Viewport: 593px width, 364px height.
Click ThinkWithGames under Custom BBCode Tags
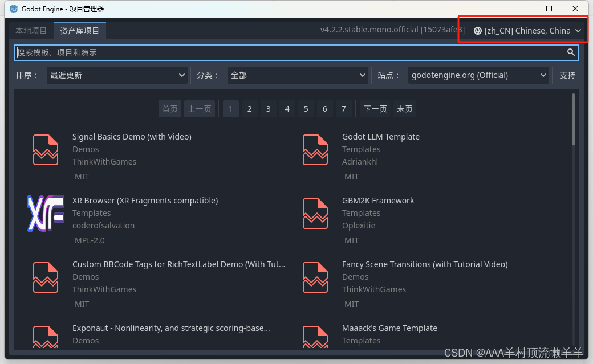[104, 289]
